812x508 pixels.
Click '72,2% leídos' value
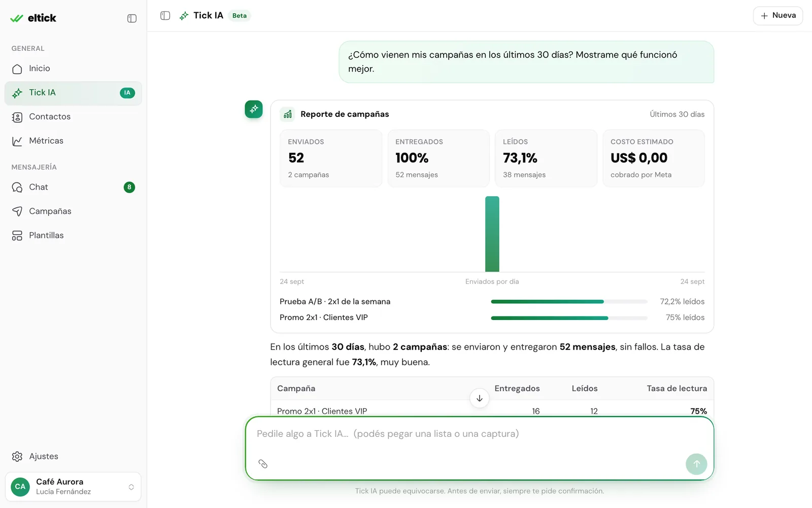[x=682, y=302]
